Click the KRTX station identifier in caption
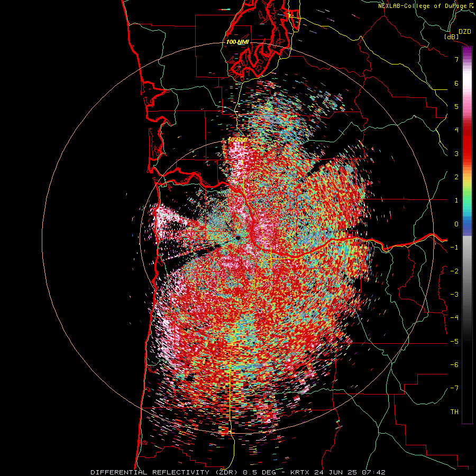476x476 pixels. [x=300, y=472]
